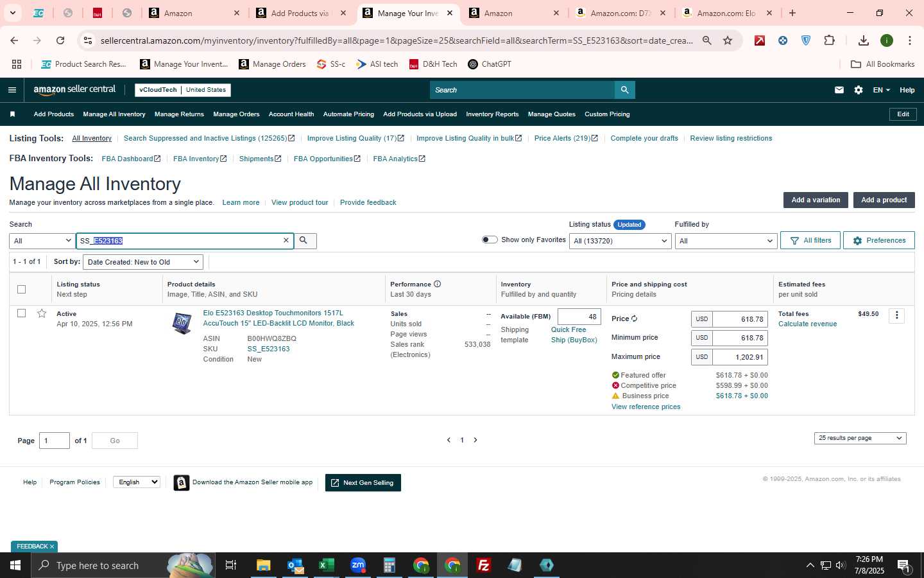The width and height of the screenshot is (924, 578).
Task: Open the 25 results per page dropdown
Action: pos(860,438)
